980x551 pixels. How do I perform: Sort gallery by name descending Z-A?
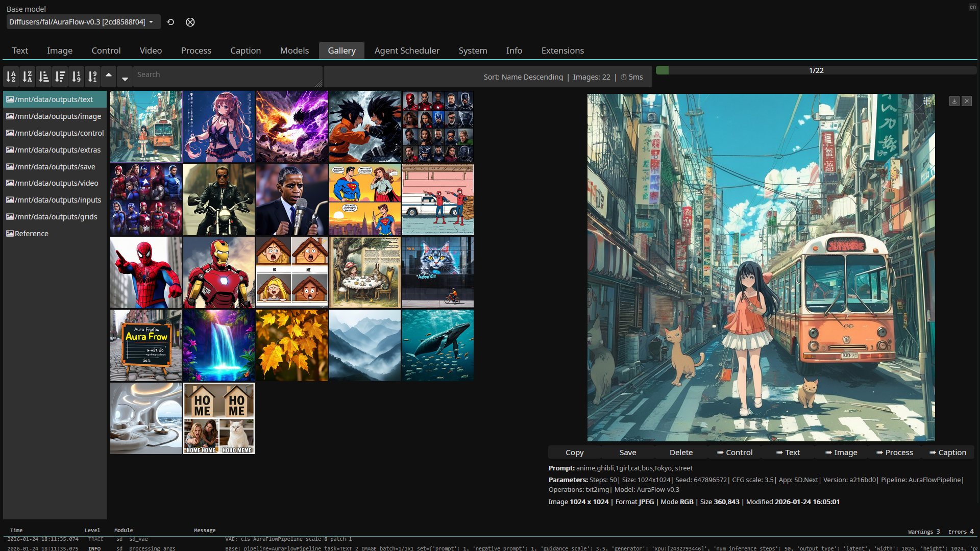[28, 77]
